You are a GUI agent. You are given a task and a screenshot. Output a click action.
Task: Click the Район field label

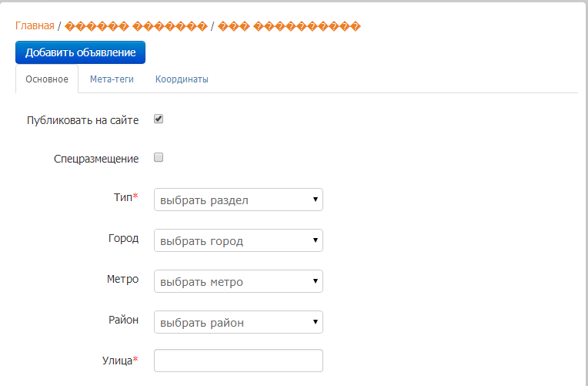[x=123, y=320]
